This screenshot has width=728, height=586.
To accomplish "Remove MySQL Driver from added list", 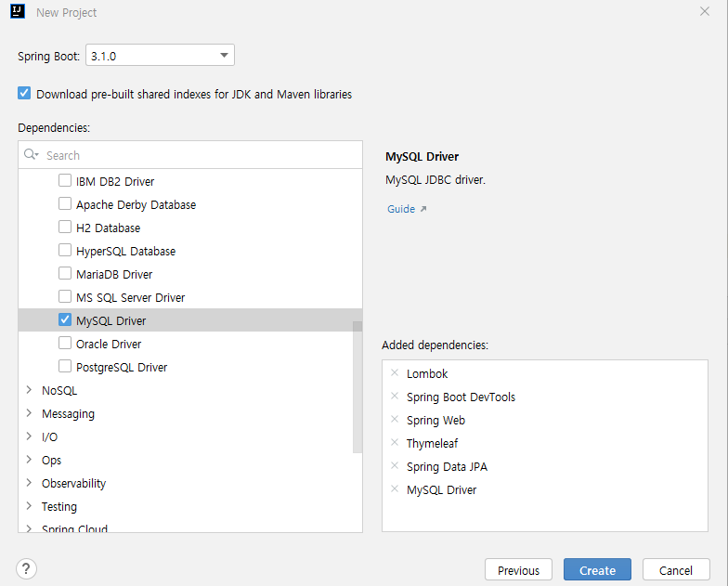I will pyautogui.click(x=395, y=488).
